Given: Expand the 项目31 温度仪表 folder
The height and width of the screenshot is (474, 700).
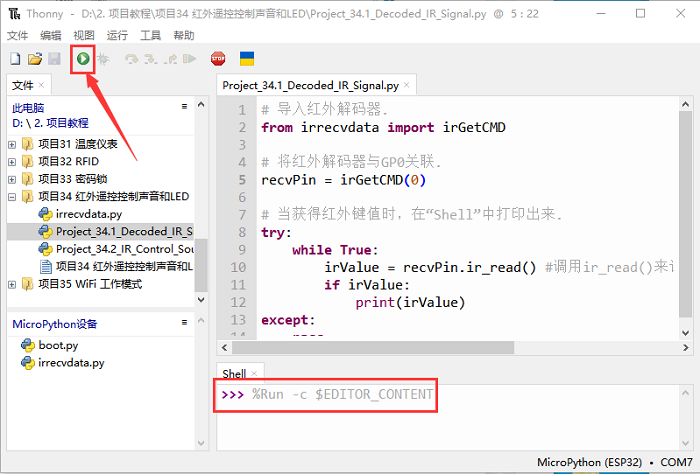Looking at the screenshot, I should tap(12, 143).
